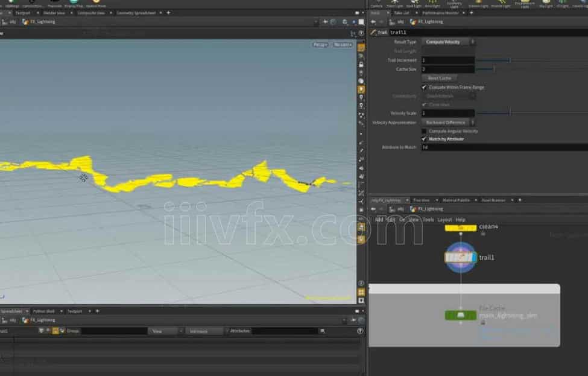Click the Attribute to Match field
The image size is (588, 376).
click(x=504, y=147)
